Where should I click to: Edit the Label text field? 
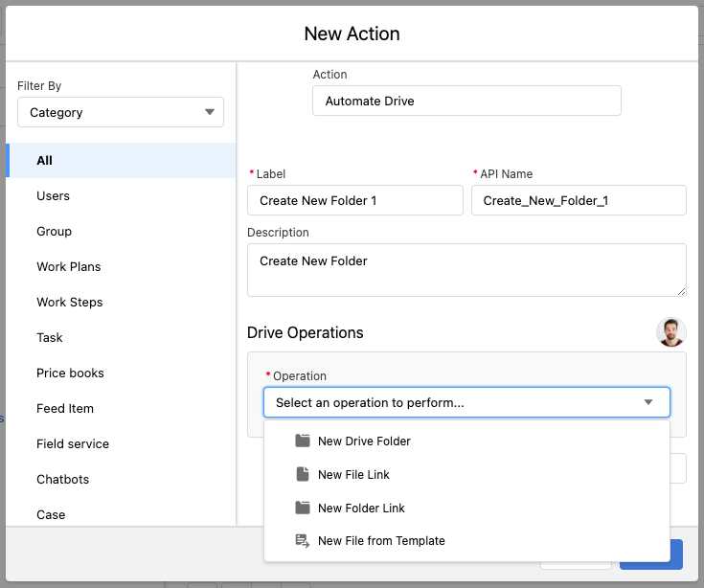[x=354, y=201]
